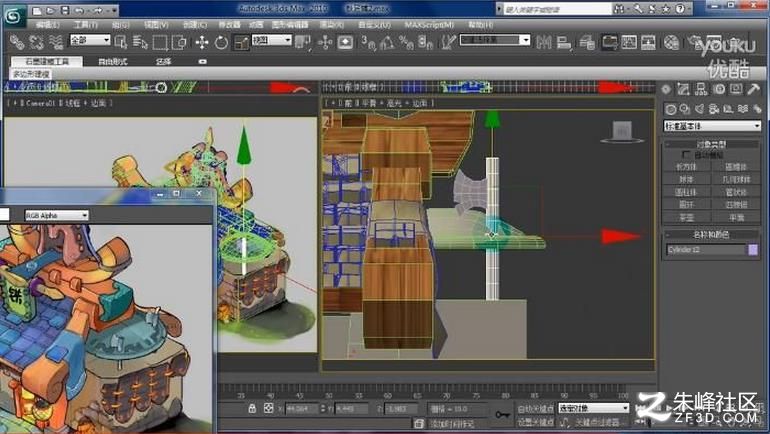The width and height of the screenshot is (770, 434).
Task: Open the Schematic View
Action: coord(648,43)
